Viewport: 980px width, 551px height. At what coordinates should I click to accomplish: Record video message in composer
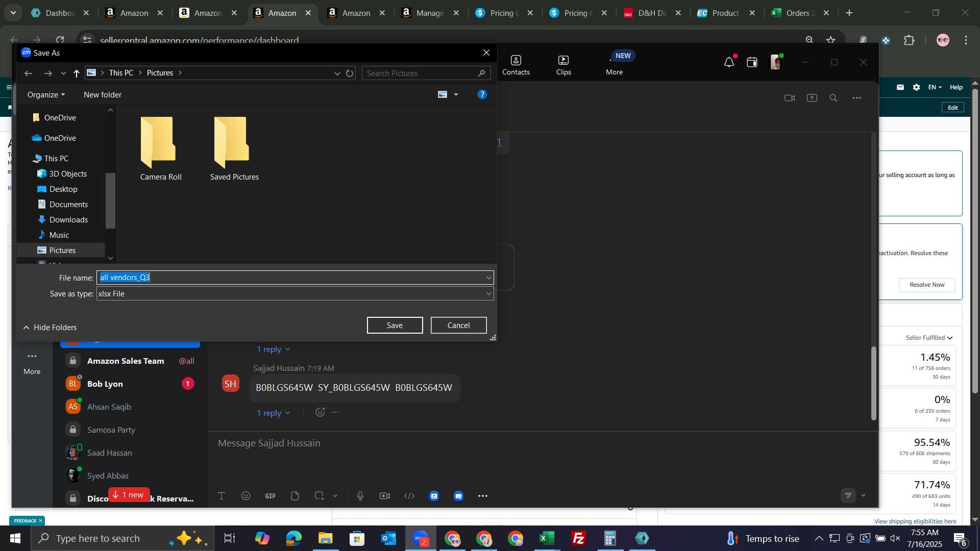point(385,496)
